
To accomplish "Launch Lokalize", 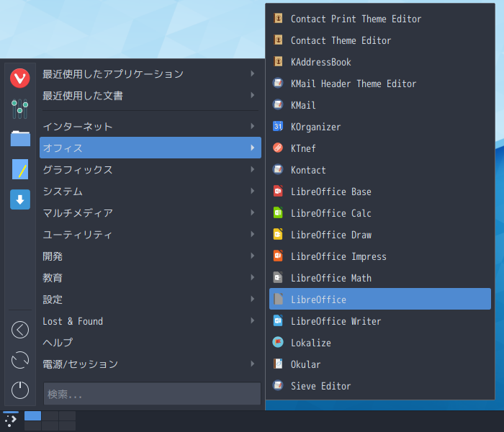I will [x=380, y=342].
